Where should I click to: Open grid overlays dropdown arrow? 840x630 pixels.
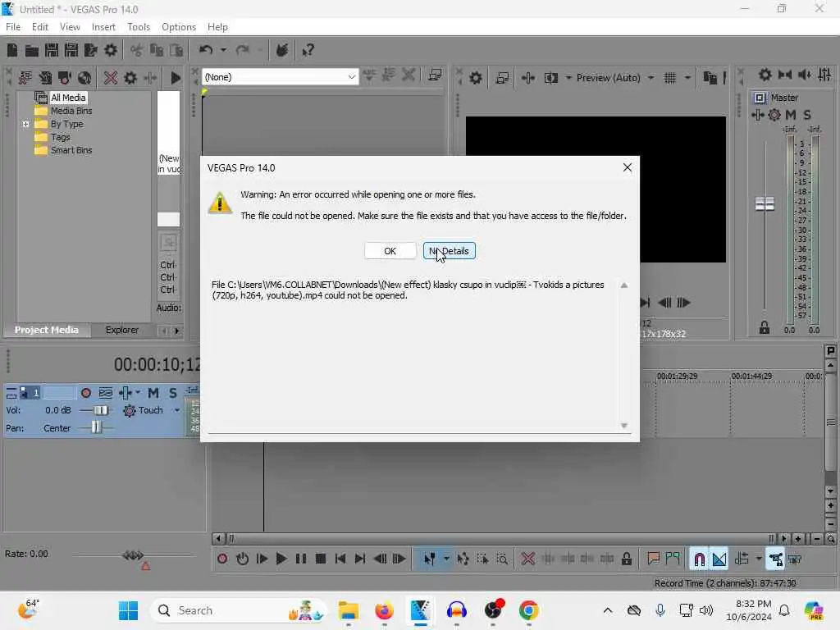[687, 78]
